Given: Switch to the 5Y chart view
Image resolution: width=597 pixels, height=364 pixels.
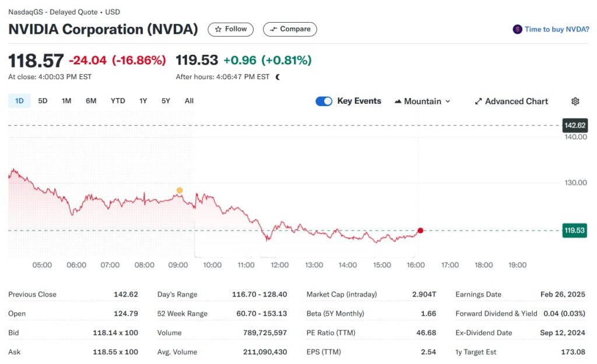Looking at the screenshot, I should (166, 101).
